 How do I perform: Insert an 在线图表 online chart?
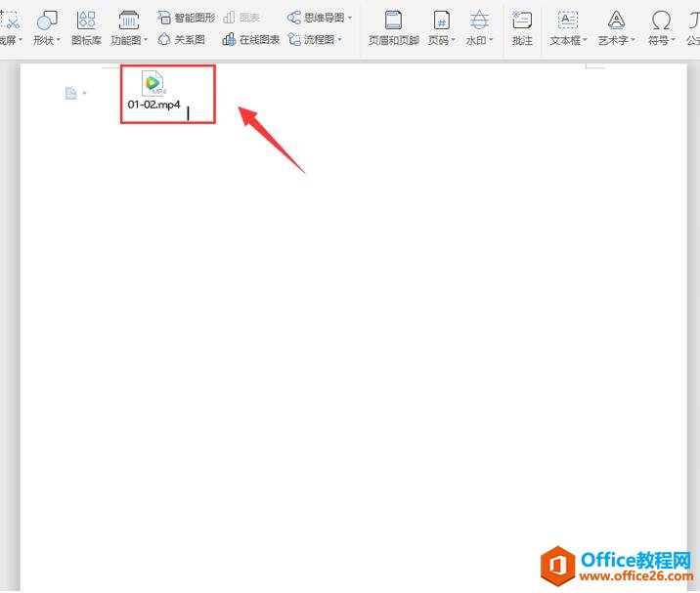[x=251, y=40]
